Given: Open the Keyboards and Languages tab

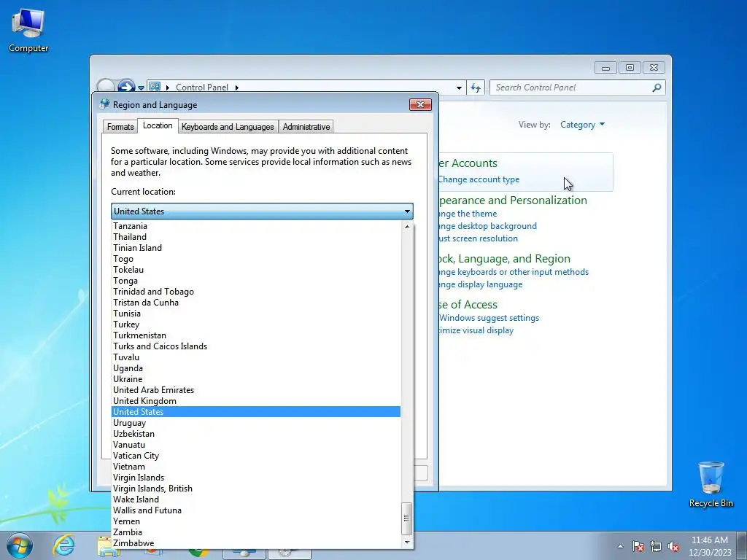Looking at the screenshot, I should point(228,127).
